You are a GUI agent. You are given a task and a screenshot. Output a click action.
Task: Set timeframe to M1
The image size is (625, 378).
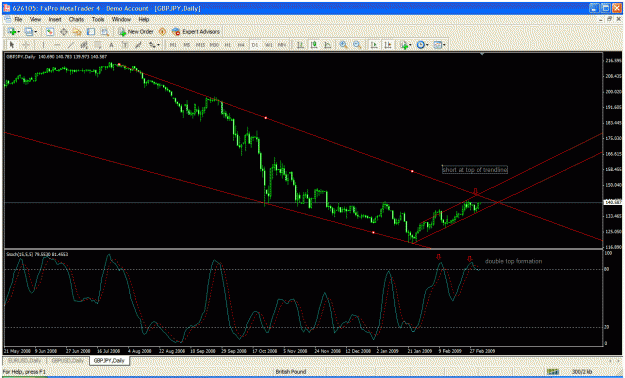pyautogui.click(x=173, y=45)
